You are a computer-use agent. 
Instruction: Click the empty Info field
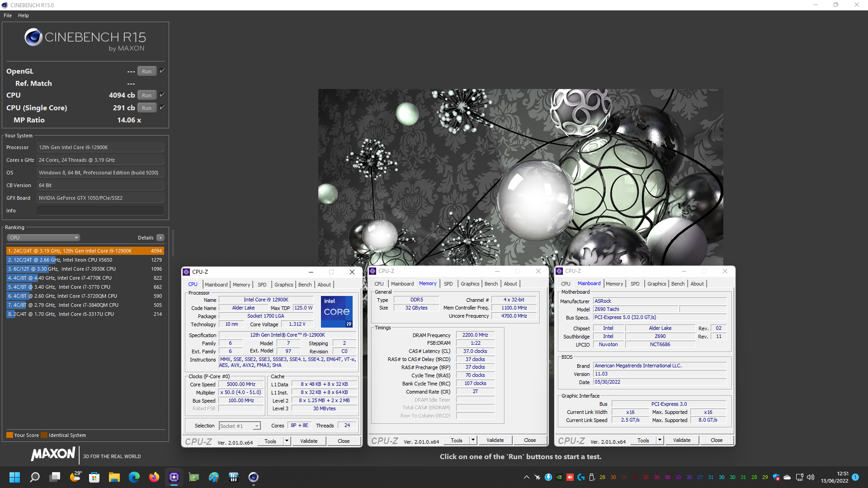100,211
